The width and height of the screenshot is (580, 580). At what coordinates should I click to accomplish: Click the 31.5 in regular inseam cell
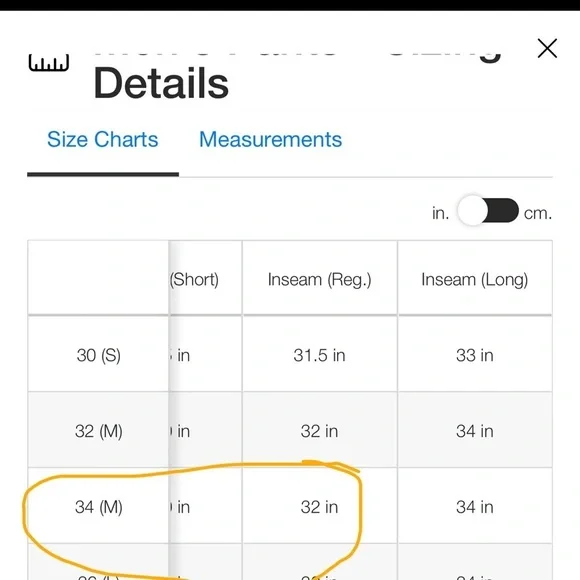click(x=320, y=355)
